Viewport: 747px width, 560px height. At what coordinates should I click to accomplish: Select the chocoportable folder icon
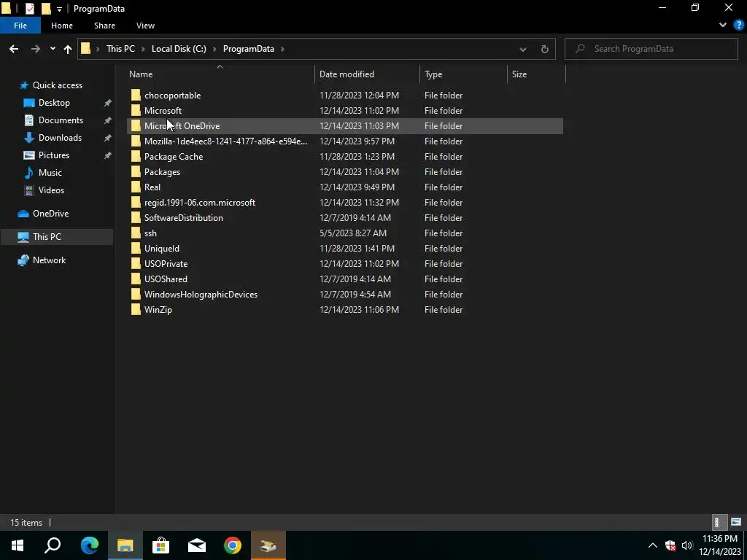(x=136, y=96)
